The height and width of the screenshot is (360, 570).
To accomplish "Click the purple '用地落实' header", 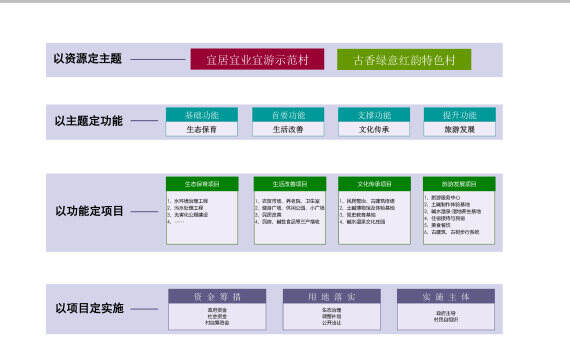I will pos(332,296).
